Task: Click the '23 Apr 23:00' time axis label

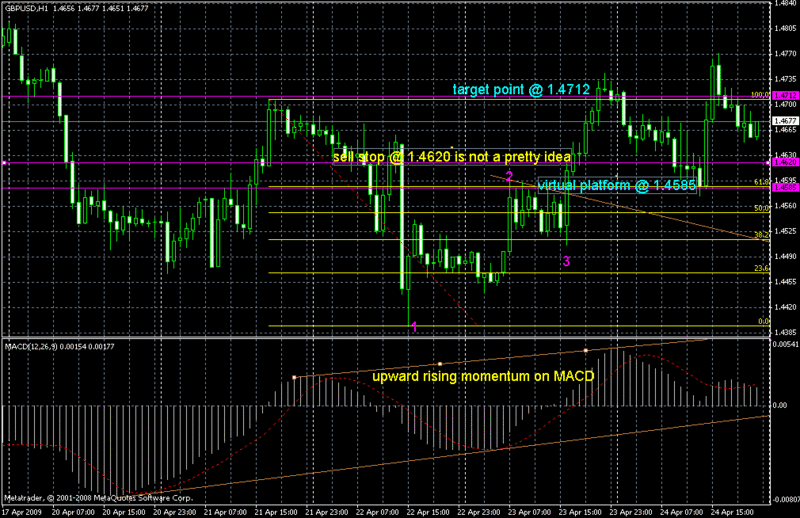Action: 631,512
